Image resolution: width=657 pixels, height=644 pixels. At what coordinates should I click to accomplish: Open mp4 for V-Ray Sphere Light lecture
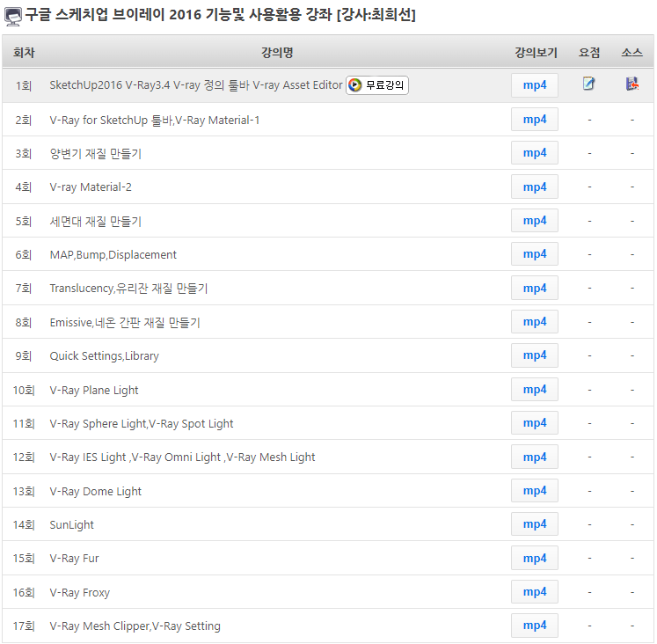(535, 423)
